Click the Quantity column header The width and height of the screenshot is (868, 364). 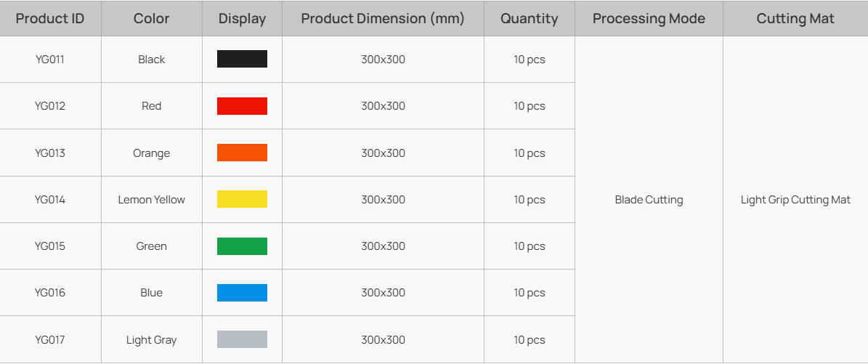(x=529, y=19)
